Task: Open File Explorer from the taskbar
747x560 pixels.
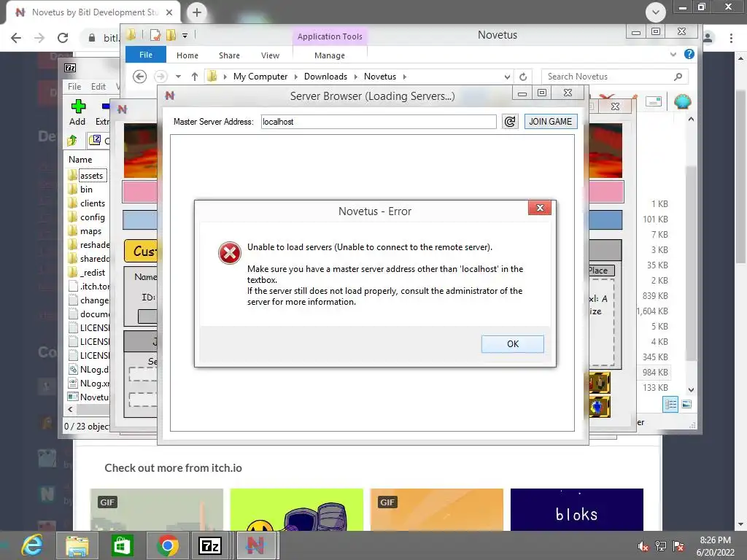Action: 77,545
